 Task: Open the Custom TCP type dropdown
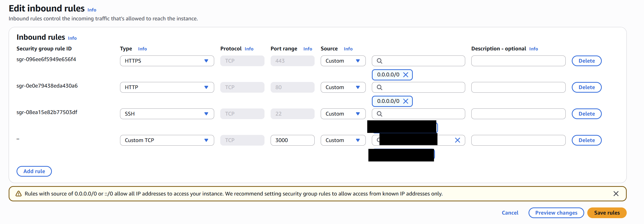[x=167, y=140]
